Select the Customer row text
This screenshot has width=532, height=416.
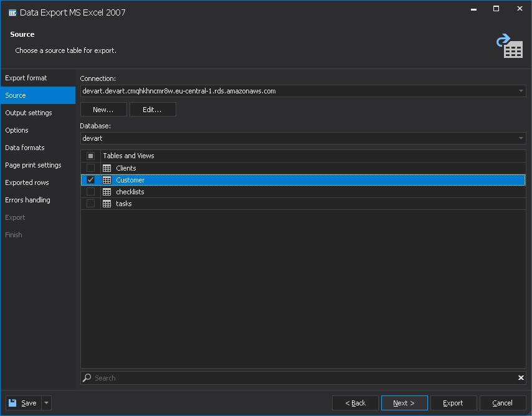pos(130,180)
